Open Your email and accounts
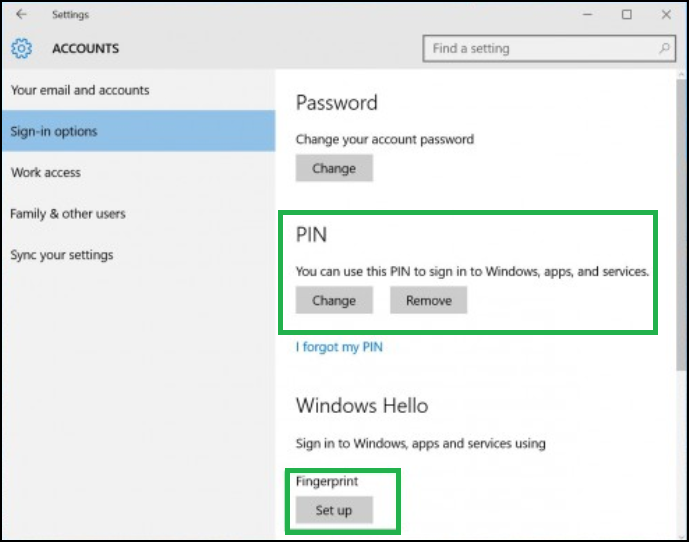This screenshot has height=542, width=689. tap(80, 90)
